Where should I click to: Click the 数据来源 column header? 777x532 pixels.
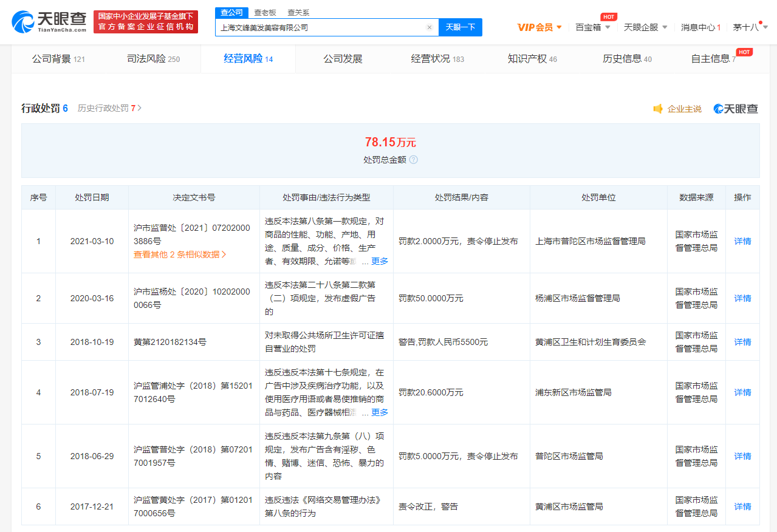tap(696, 197)
